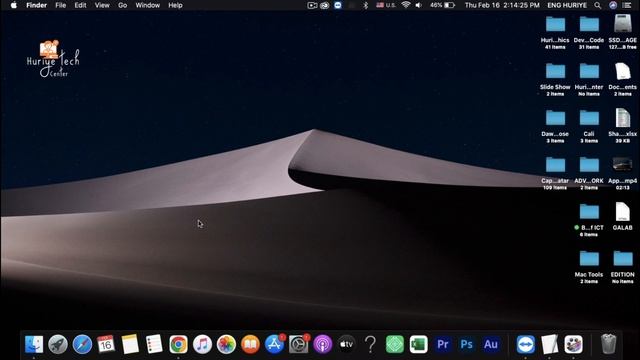Open Creative Cloud menu bar icon

coord(325,5)
